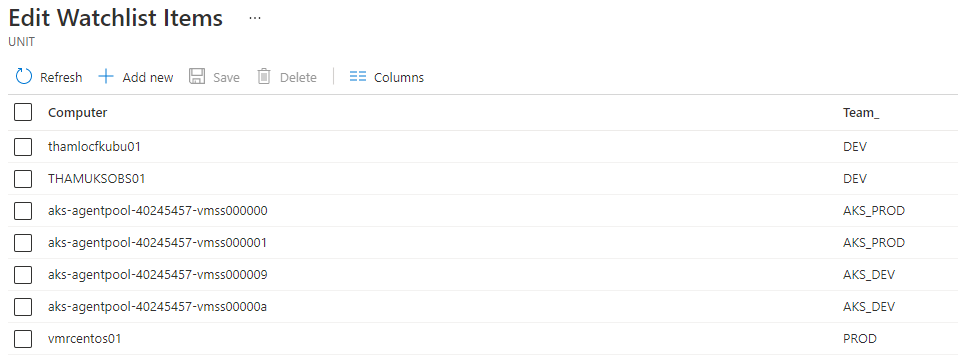Open the Columns chooser icon

[x=358, y=76]
